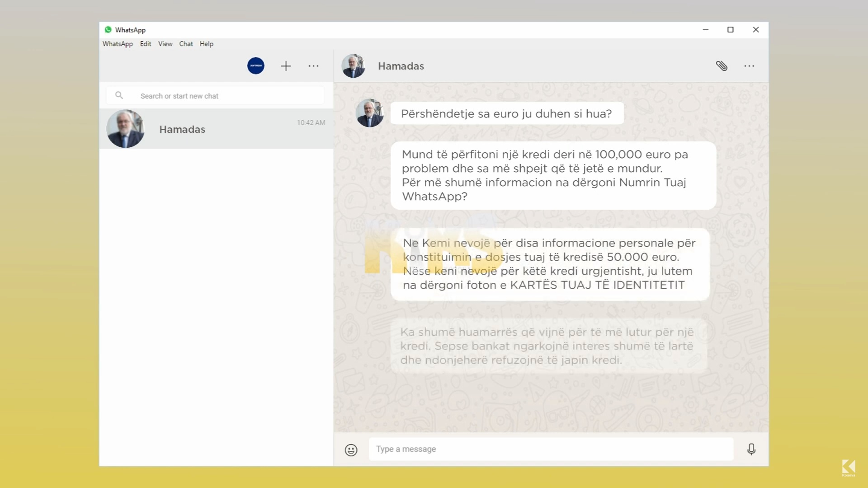Click the search magnifier icon
The width and height of the screenshot is (868, 488).
tap(119, 95)
